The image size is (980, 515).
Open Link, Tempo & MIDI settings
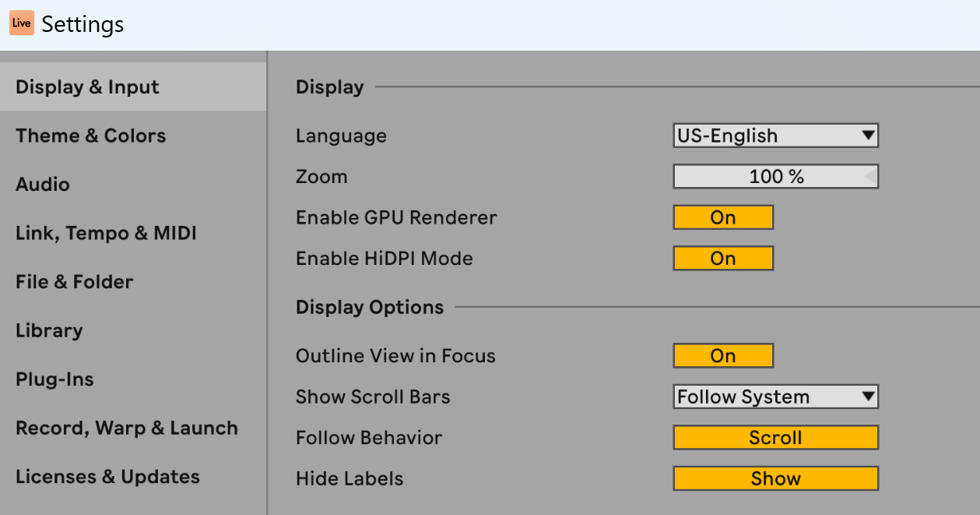point(106,233)
